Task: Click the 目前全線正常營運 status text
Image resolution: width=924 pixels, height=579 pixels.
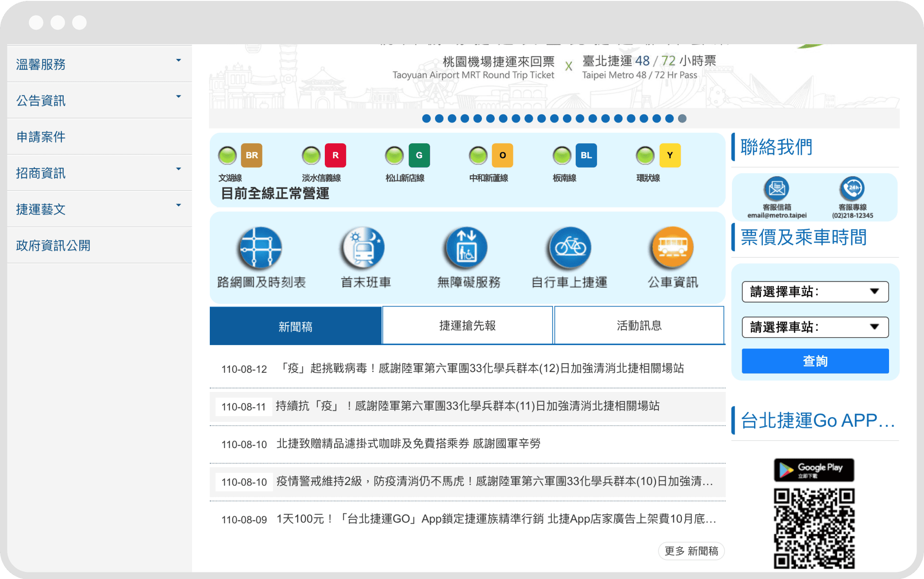Action: (x=275, y=193)
